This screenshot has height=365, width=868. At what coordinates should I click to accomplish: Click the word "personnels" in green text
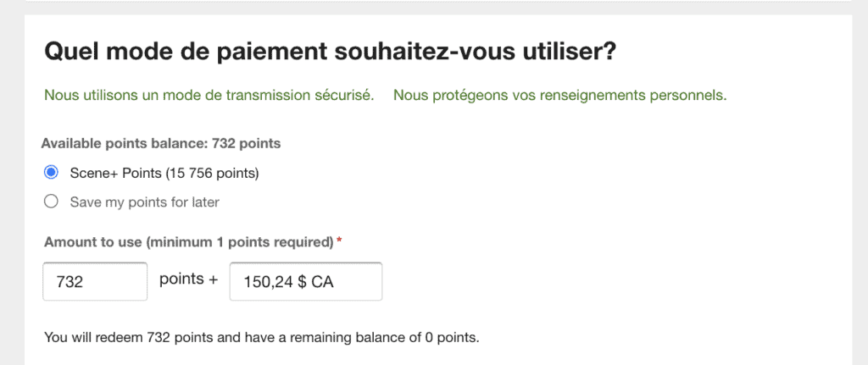(693, 95)
